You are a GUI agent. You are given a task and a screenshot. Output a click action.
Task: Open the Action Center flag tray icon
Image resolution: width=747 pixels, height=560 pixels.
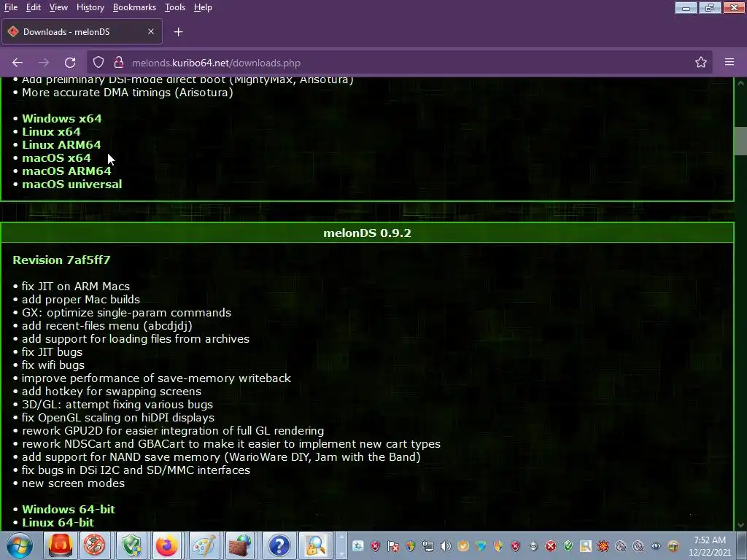click(393, 546)
